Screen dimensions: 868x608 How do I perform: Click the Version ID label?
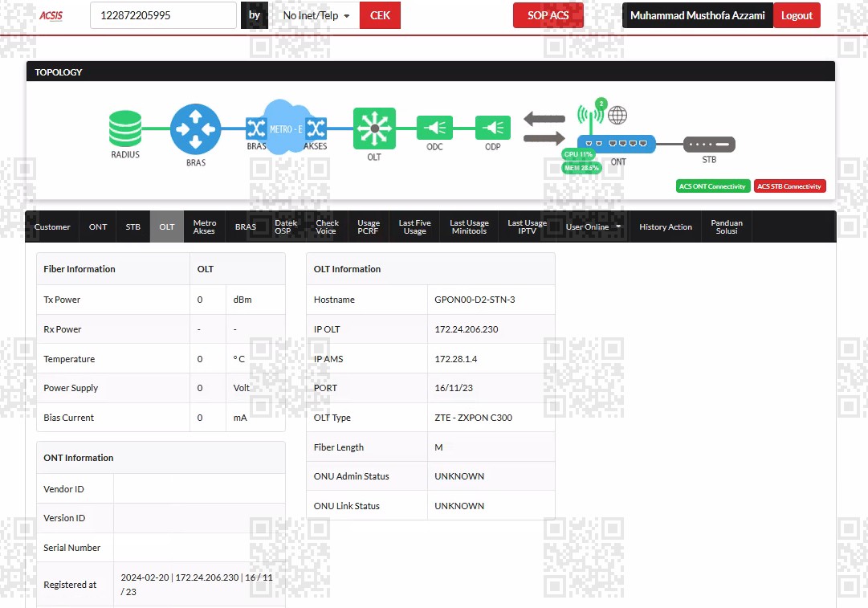point(64,518)
